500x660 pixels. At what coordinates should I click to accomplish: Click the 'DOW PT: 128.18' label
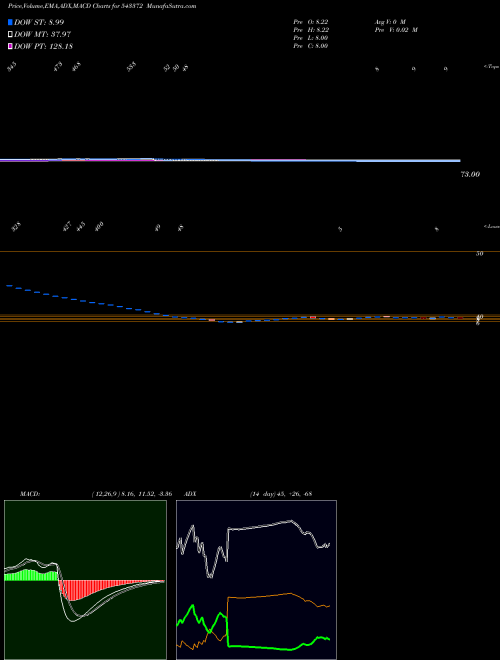point(43,46)
